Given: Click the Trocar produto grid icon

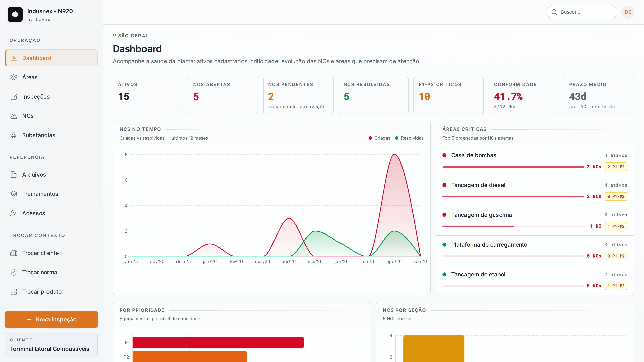Looking at the screenshot, I should (13, 292).
